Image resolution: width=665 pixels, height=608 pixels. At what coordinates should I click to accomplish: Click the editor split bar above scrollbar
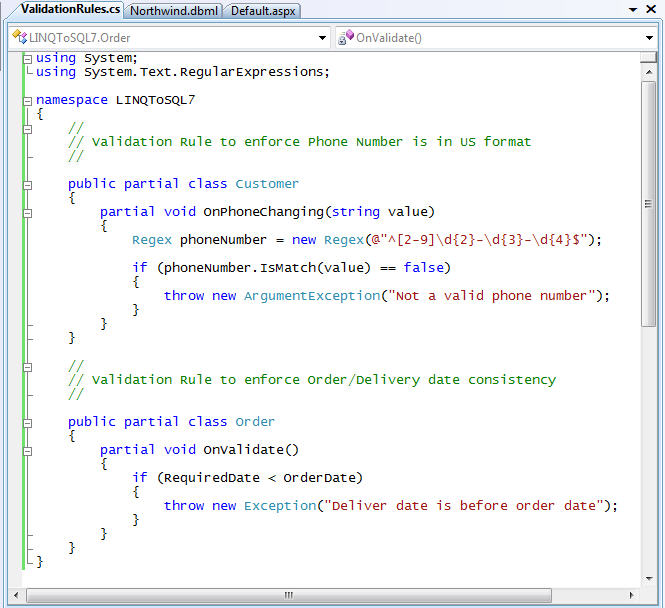tap(648, 57)
